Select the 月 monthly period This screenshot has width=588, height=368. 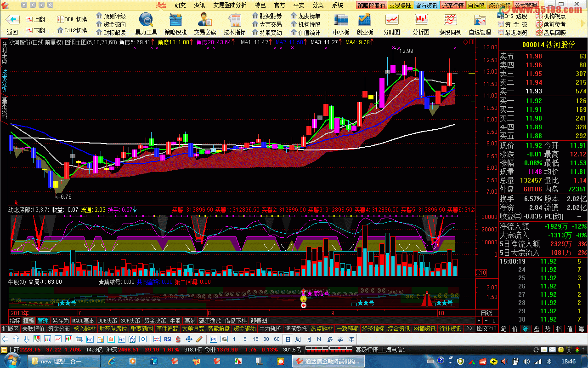[309, 339]
